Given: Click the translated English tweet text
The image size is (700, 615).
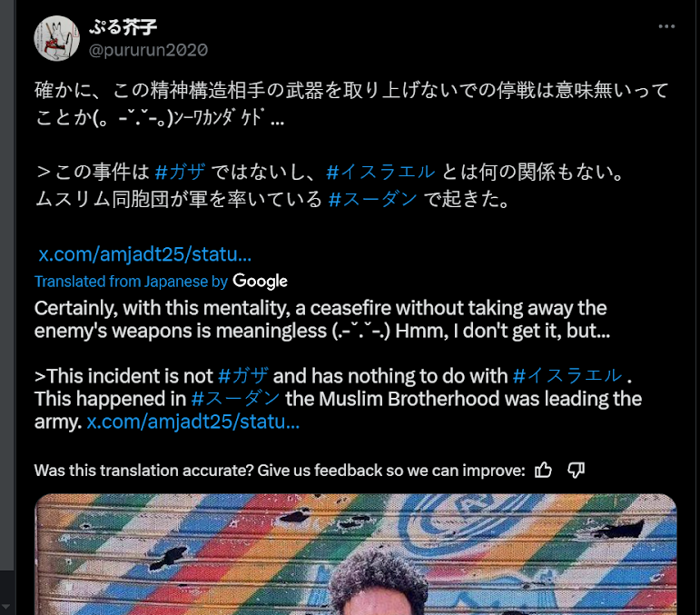Looking at the screenshot, I should [338, 365].
